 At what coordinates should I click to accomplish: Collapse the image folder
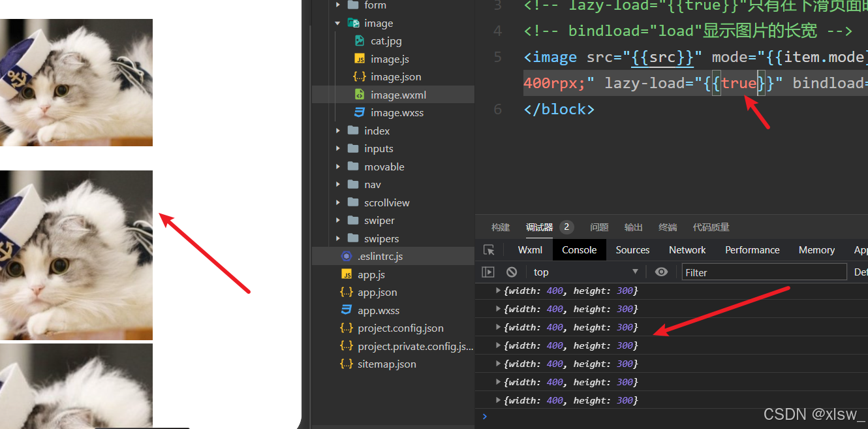coord(338,23)
